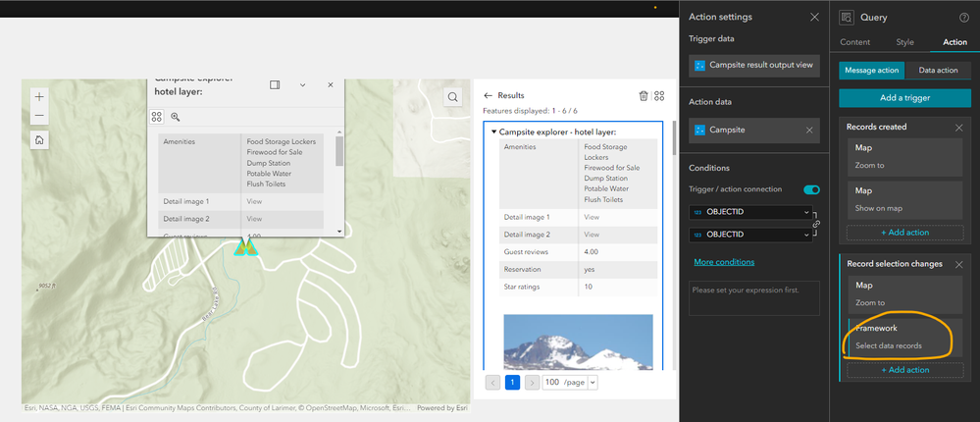Click the campsite triangle marker on map

[245, 247]
